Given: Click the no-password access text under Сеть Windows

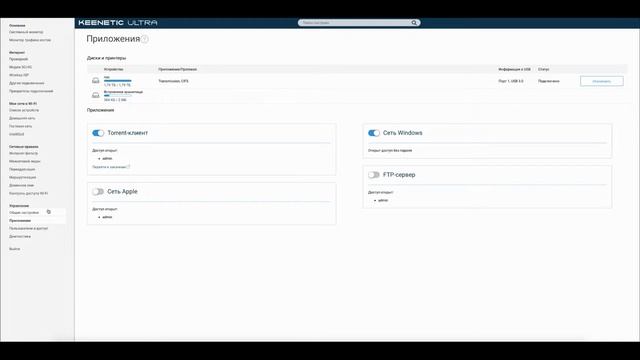Looking at the screenshot, I should click(x=390, y=151).
